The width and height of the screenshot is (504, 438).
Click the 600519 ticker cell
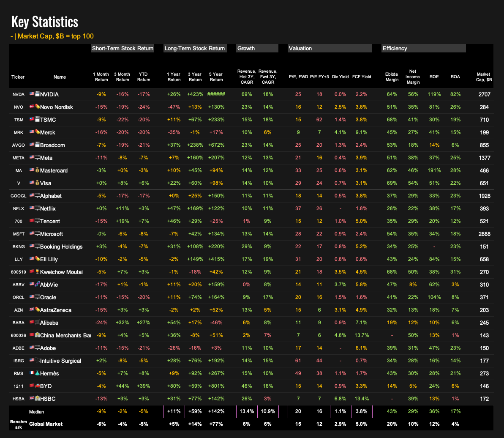18,272
